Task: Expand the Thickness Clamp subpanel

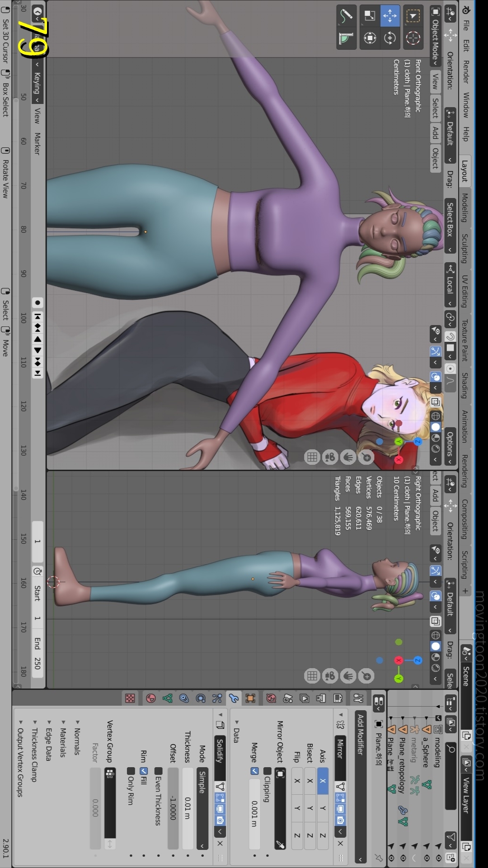Action: 34,751
